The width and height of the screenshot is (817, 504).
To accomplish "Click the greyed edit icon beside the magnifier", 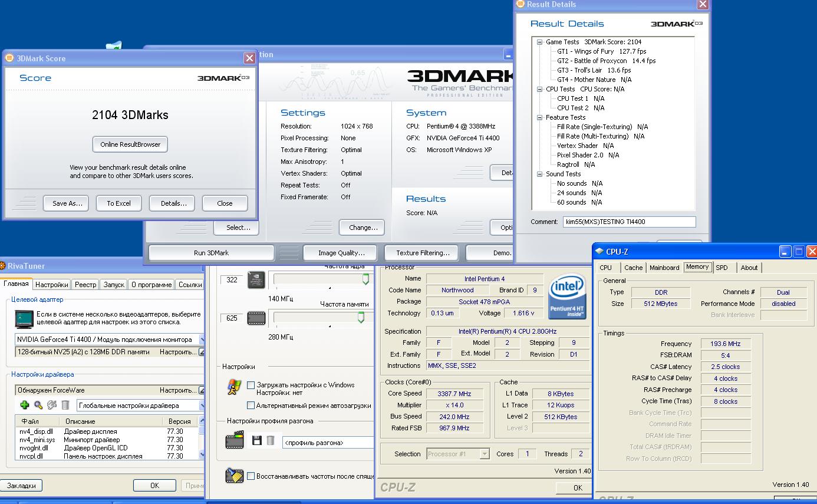I will [x=52, y=405].
